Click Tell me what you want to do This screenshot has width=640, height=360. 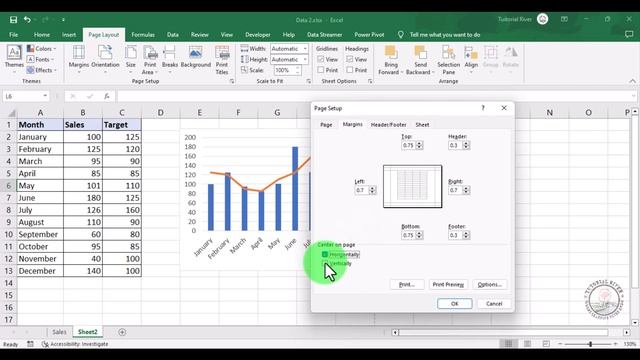point(445,35)
